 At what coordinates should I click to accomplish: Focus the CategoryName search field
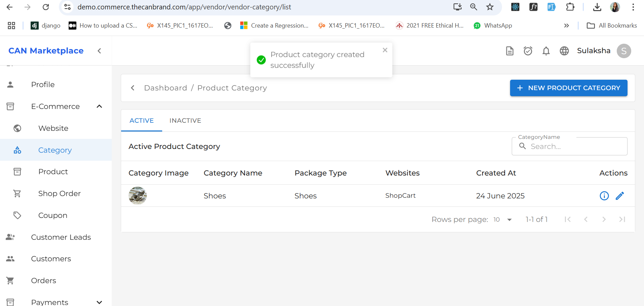569,146
